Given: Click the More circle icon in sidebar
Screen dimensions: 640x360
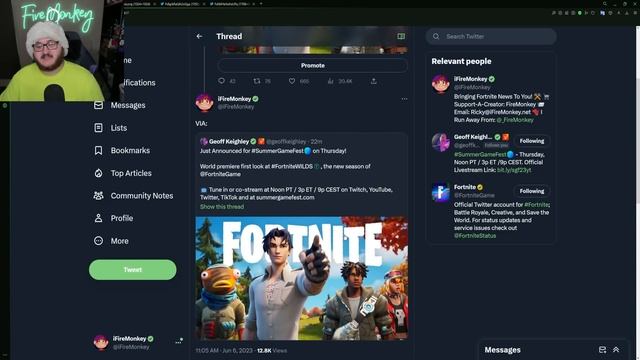Looking at the screenshot, I should click(x=98, y=241).
